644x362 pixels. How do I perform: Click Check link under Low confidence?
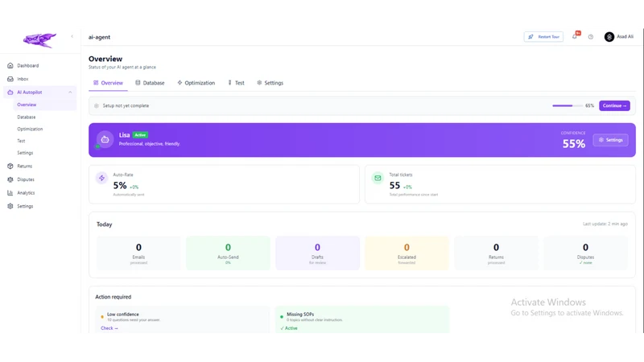[109, 328]
